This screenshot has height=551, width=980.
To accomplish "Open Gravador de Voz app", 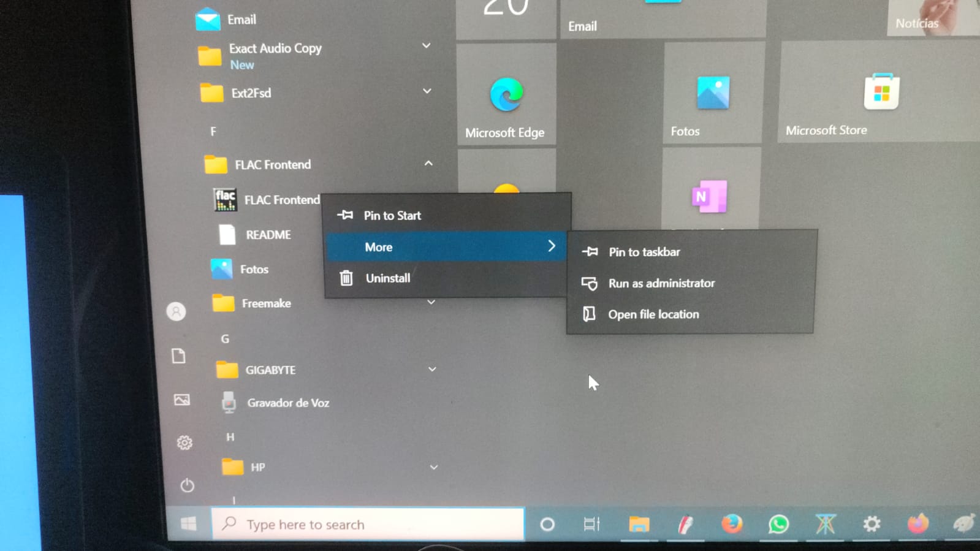I will click(x=276, y=403).
